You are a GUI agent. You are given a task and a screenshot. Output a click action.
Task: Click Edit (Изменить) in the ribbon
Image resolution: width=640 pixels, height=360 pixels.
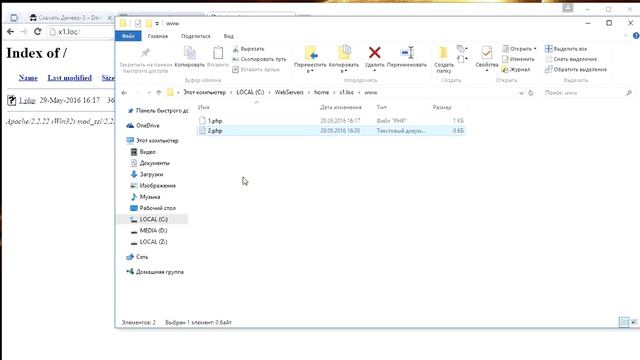(518, 59)
